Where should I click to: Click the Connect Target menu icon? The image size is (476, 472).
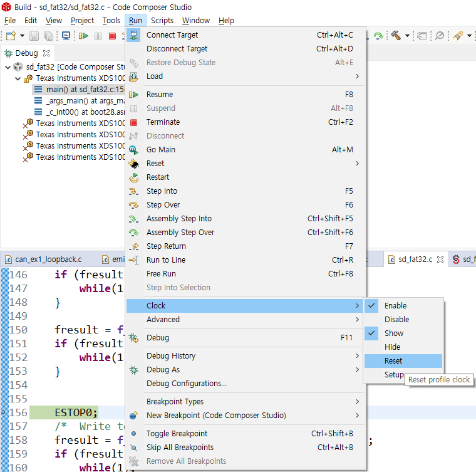pyautogui.click(x=133, y=35)
